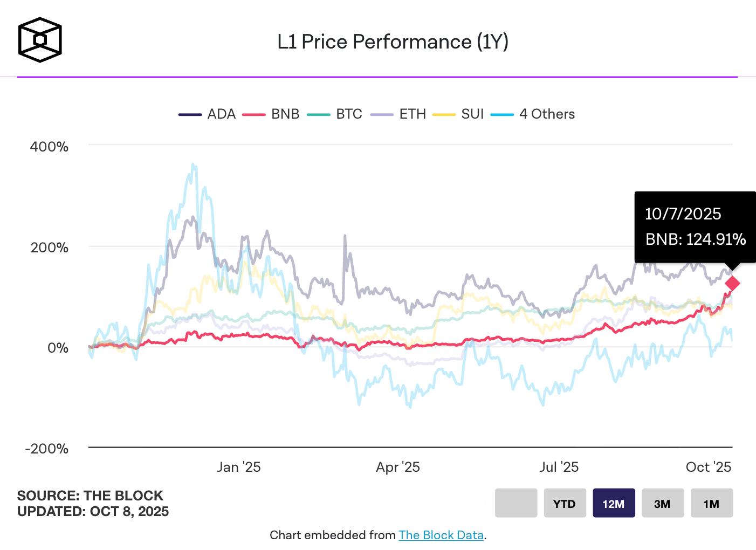Select the YTD time range
This screenshot has width=756, height=550.
click(x=565, y=503)
